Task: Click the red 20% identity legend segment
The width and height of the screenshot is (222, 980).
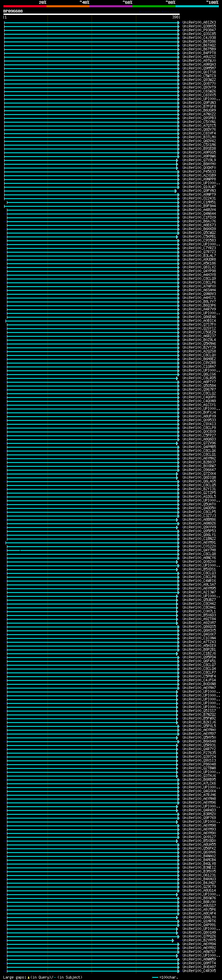Action: pos(25,6)
